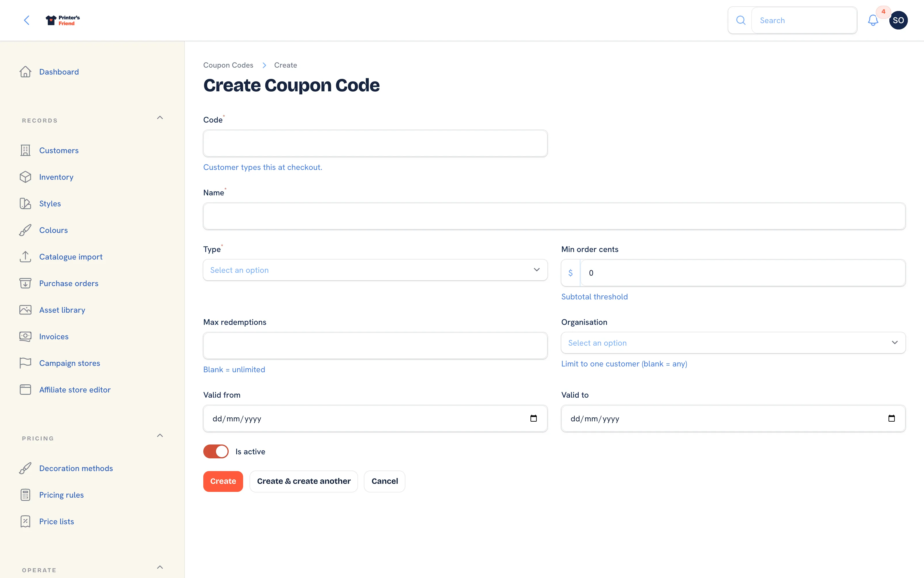
Task: Open the SO user avatar menu
Action: coord(898,20)
